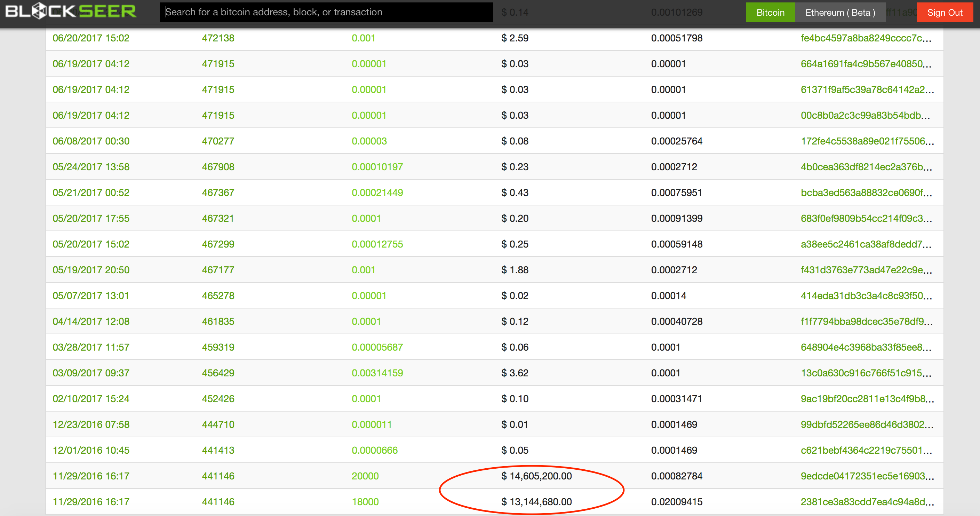The width and height of the screenshot is (980, 516).
Task: Click amount 0.00005687
Action: coord(377,347)
